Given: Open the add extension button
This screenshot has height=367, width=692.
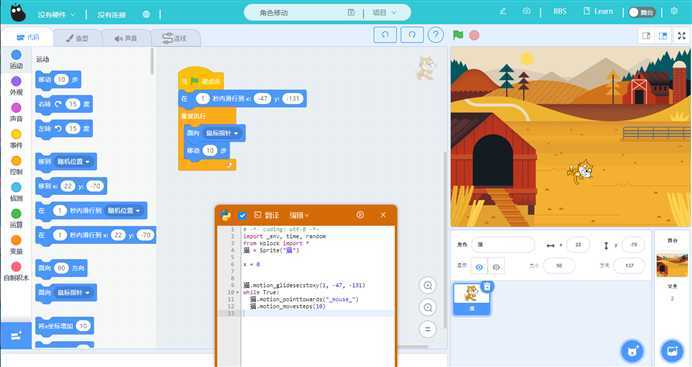Looking at the screenshot, I should point(16,336).
